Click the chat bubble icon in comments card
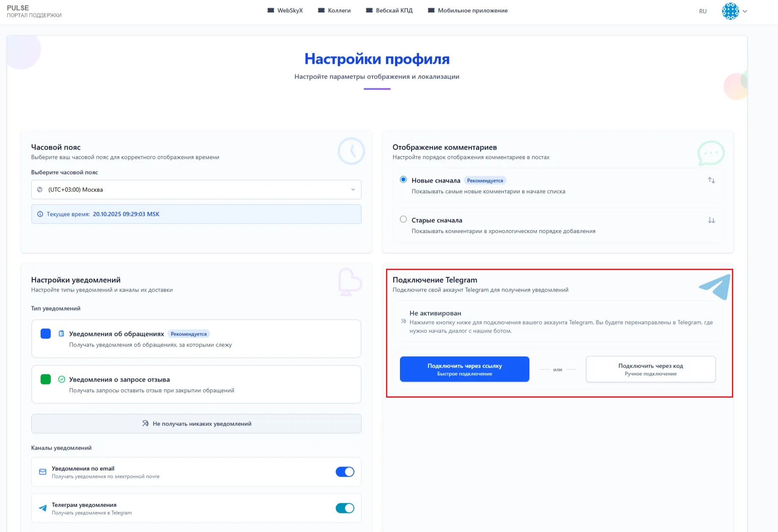This screenshot has width=778, height=532. pyautogui.click(x=711, y=153)
